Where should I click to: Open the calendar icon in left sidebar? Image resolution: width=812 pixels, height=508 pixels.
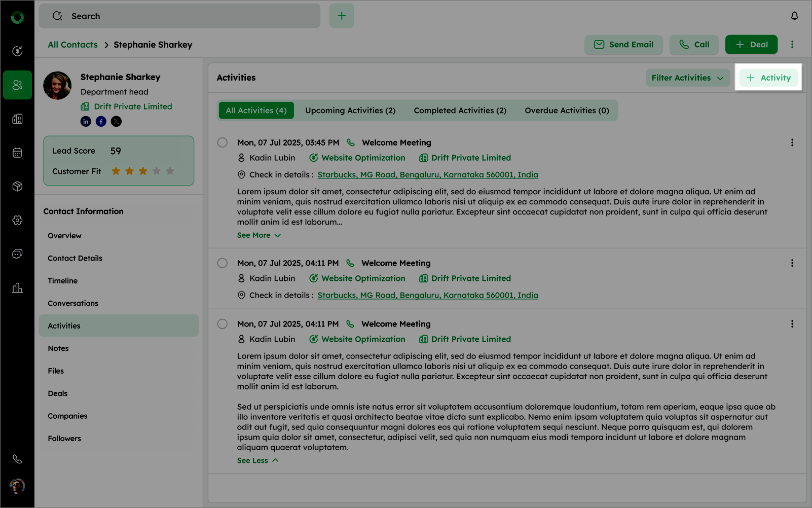[x=17, y=153]
